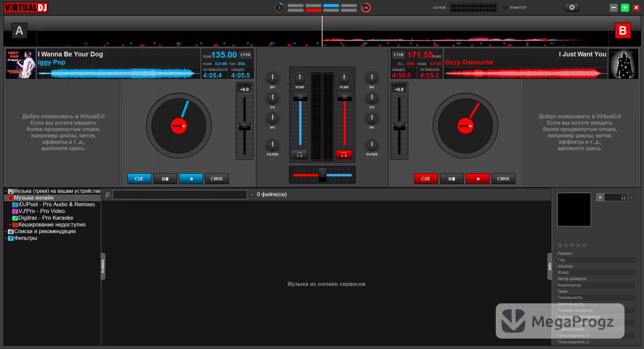Click the prelisten headphone icon in info panel

623,197
